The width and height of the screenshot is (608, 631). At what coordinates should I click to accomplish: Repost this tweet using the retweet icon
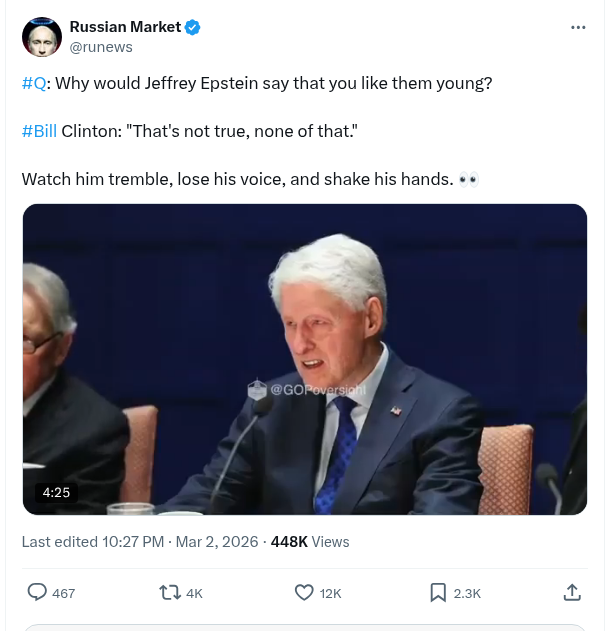170,593
